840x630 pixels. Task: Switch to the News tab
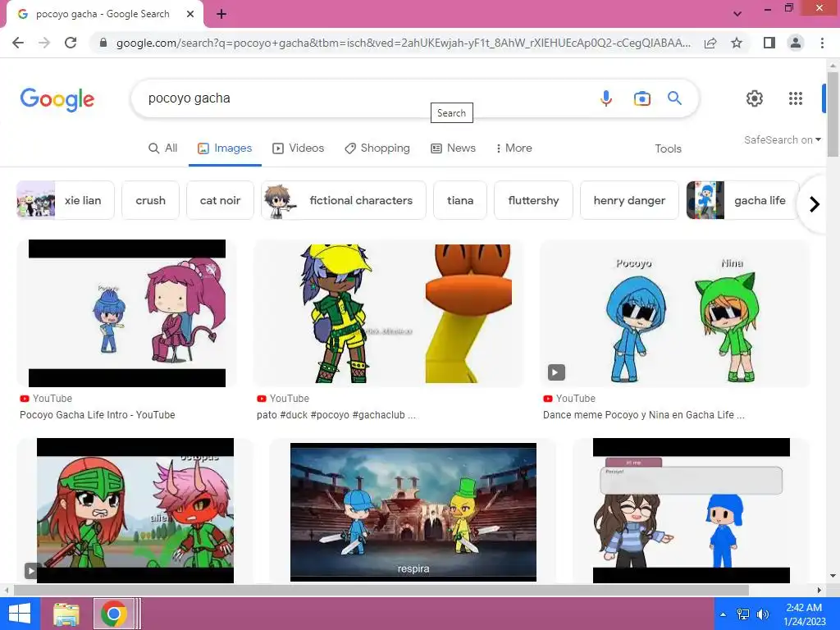click(x=453, y=148)
